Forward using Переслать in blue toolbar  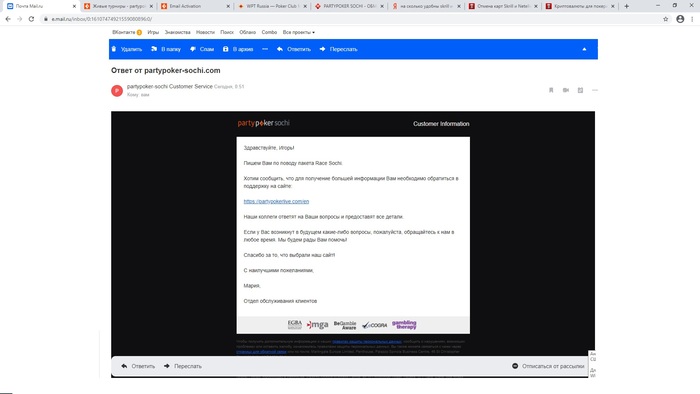point(338,49)
